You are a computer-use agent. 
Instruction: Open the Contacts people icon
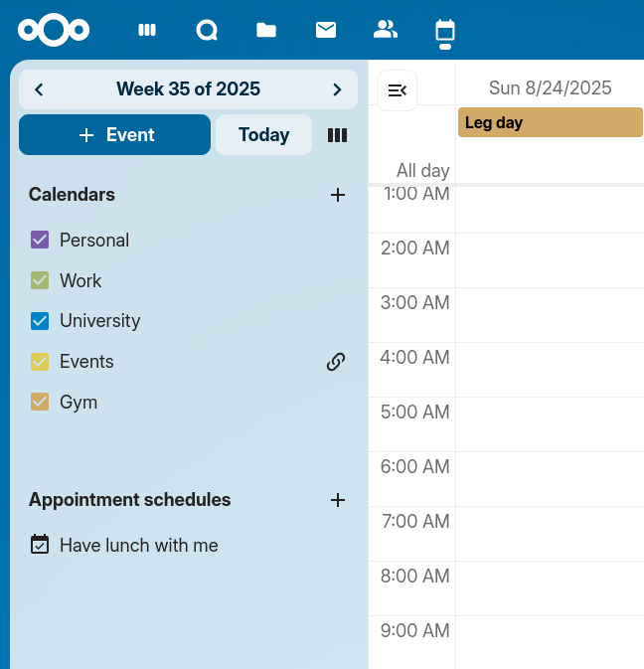pyautogui.click(x=386, y=30)
